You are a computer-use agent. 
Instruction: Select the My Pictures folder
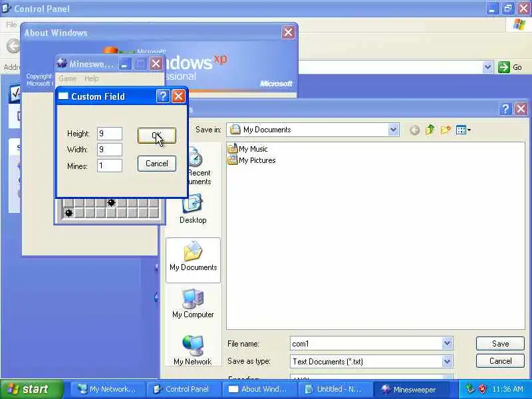(251, 160)
